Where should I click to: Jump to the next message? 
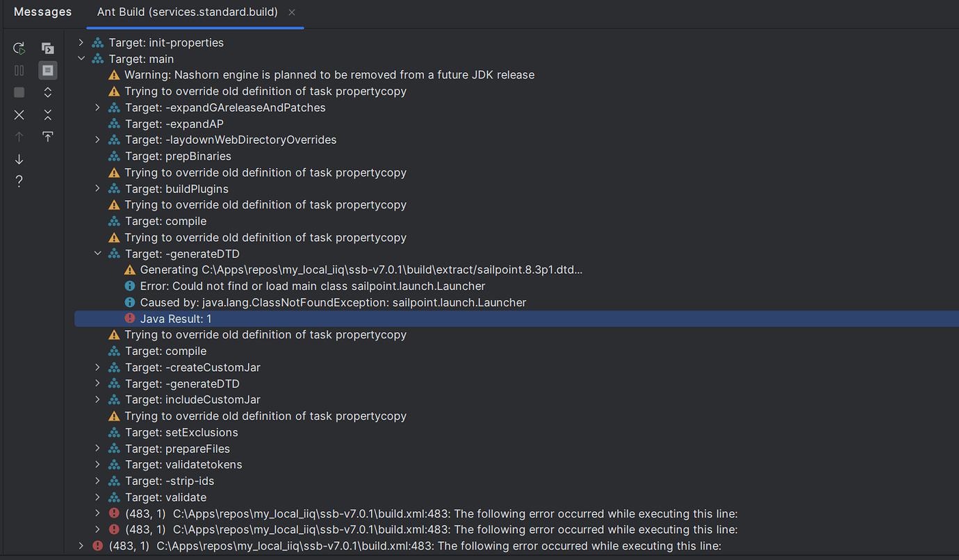(19, 159)
